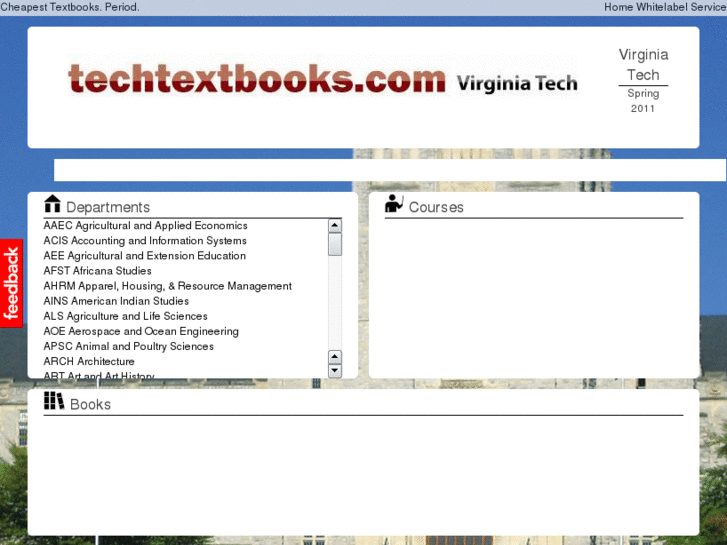
Task: Click the Virginia Tech school name at right
Action: point(644,64)
